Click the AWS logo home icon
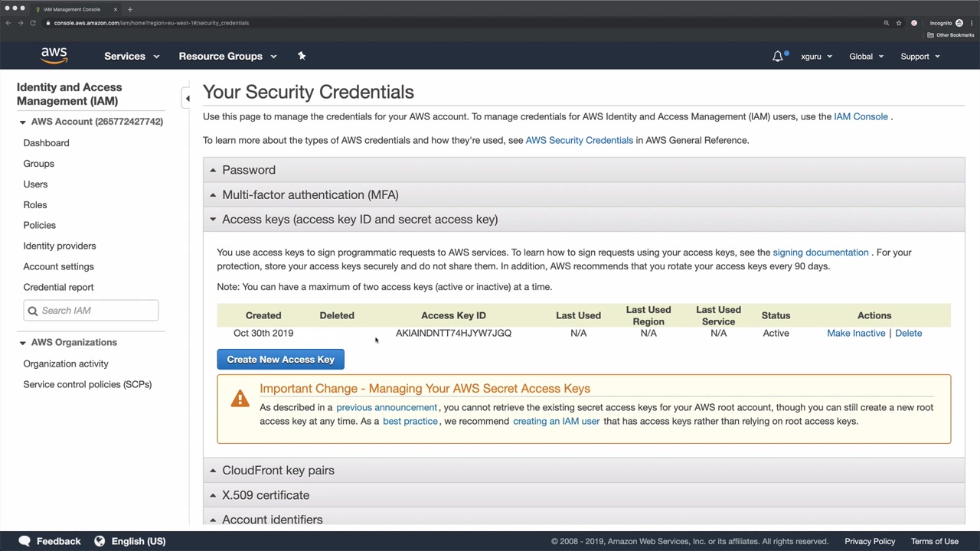The width and height of the screenshot is (980, 551). pos(54,56)
